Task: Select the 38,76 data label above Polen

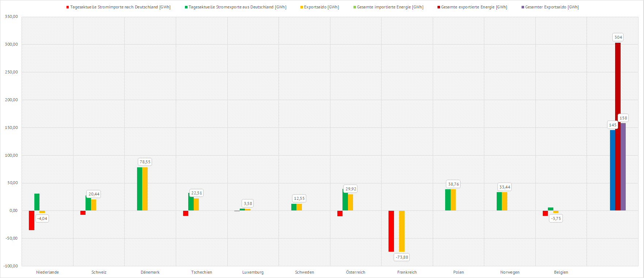Action: pyautogui.click(x=454, y=184)
